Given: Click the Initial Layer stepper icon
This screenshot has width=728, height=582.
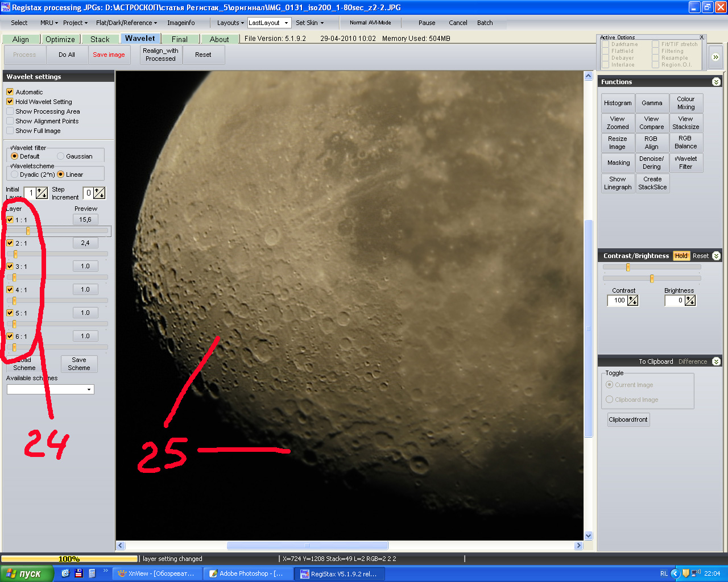Looking at the screenshot, I should pos(42,193).
